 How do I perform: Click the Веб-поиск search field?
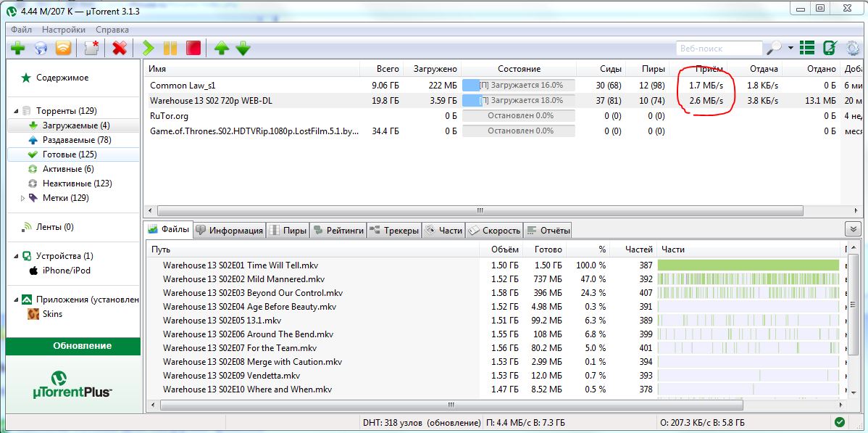(719, 49)
